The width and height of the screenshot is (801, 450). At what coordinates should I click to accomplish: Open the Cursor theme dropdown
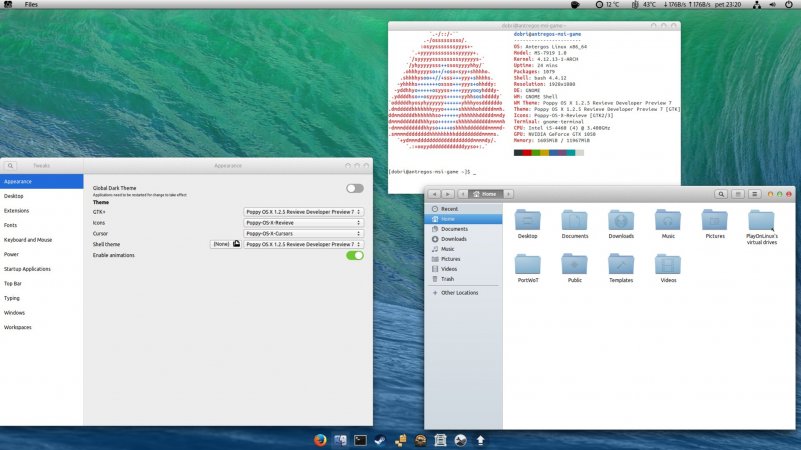(x=303, y=233)
